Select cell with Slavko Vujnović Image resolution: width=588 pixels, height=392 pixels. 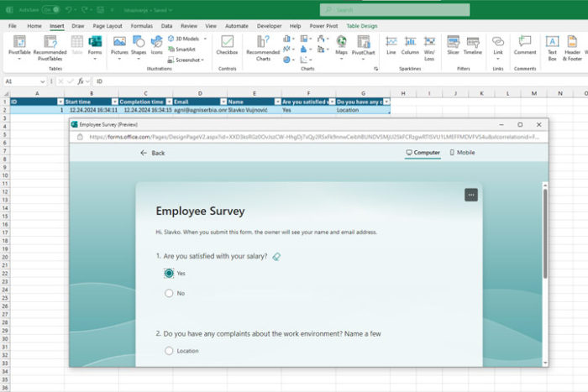tap(255, 110)
